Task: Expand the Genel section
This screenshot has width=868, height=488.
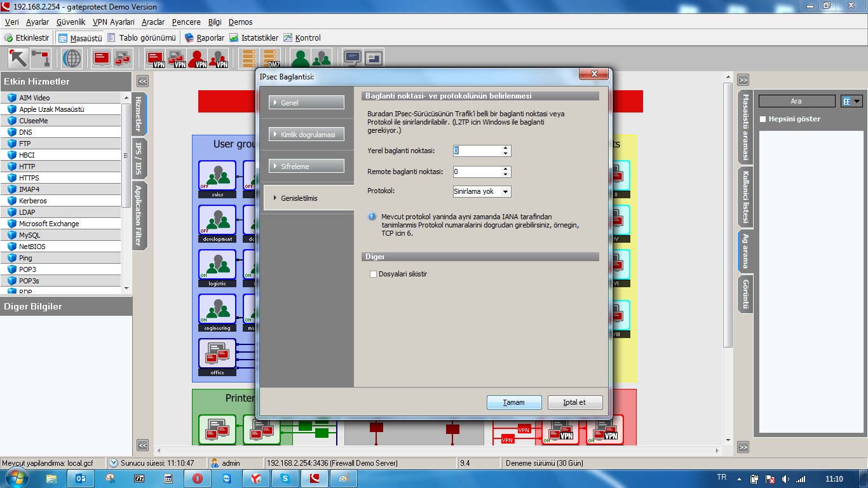Action: [306, 103]
